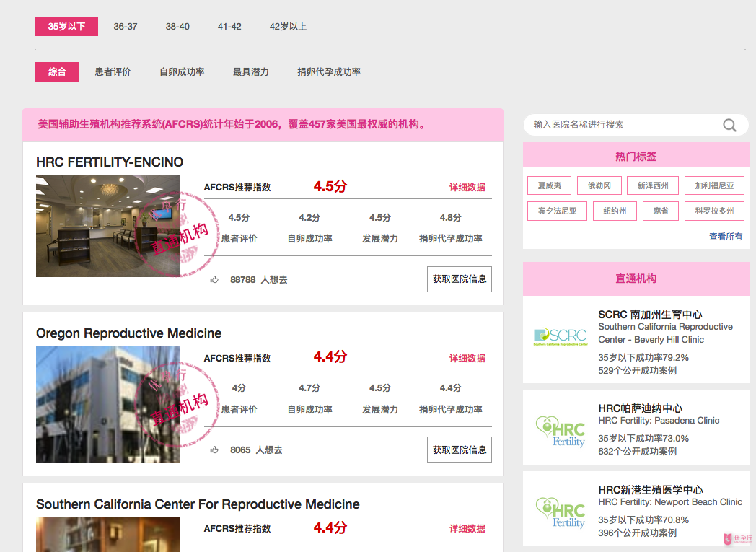Sort by 自卵成功率 tab
The height and width of the screenshot is (552, 756).
click(183, 72)
